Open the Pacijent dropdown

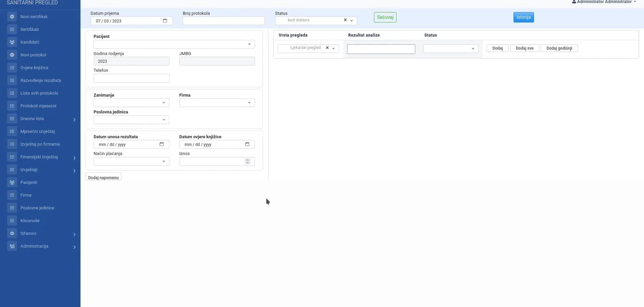click(x=174, y=44)
